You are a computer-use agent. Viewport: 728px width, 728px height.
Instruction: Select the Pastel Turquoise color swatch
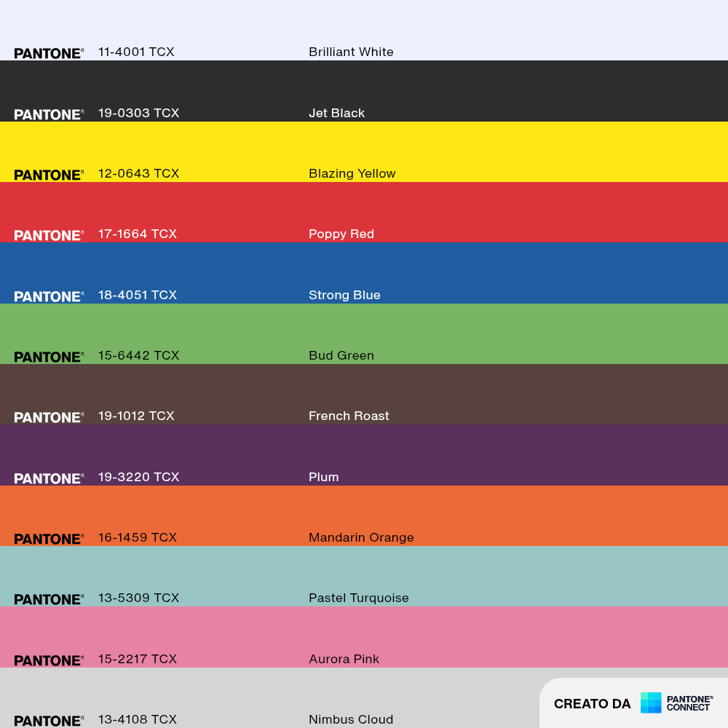coord(364,576)
